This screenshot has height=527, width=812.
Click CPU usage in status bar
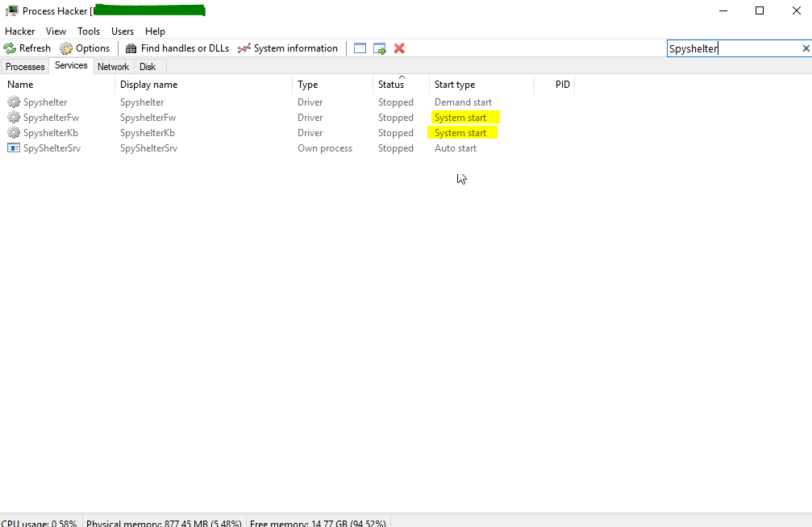39,522
